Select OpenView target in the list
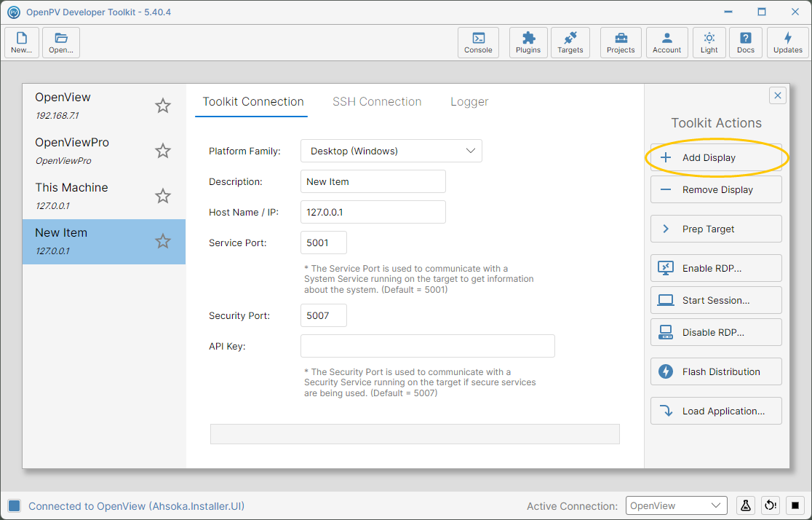Image resolution: width=812 pixels, height=520 pixels. click(x=103, y=106)
